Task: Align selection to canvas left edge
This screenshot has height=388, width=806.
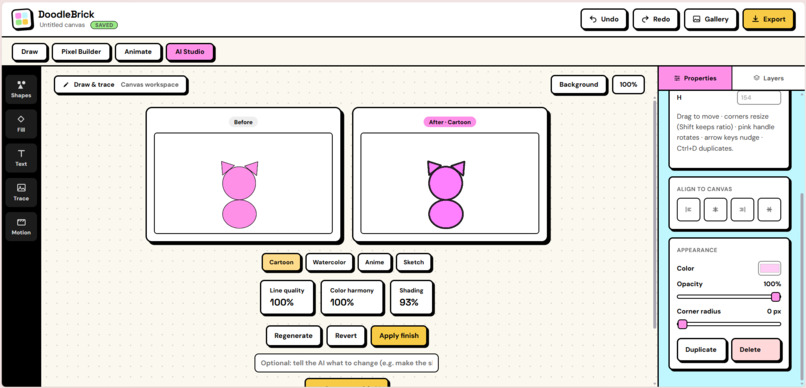Action: (x=688, y=210)
